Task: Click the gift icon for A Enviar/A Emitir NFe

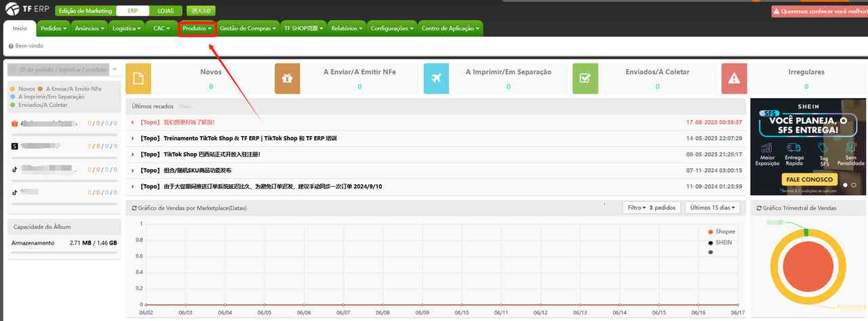Action: click(288, 79)
